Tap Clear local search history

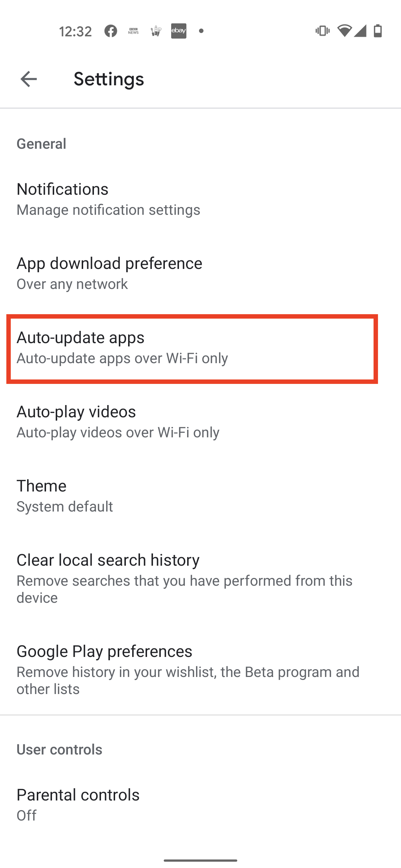coord(200,579)
